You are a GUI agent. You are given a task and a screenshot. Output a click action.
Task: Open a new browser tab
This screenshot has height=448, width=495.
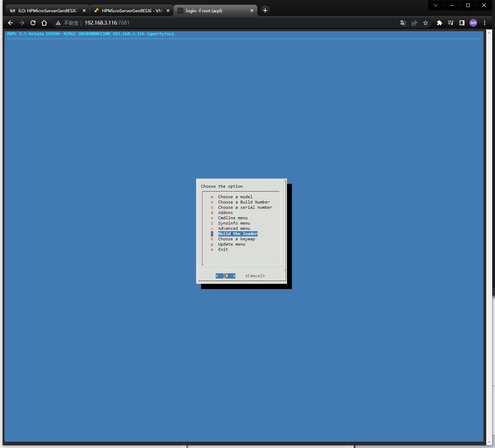265,11
